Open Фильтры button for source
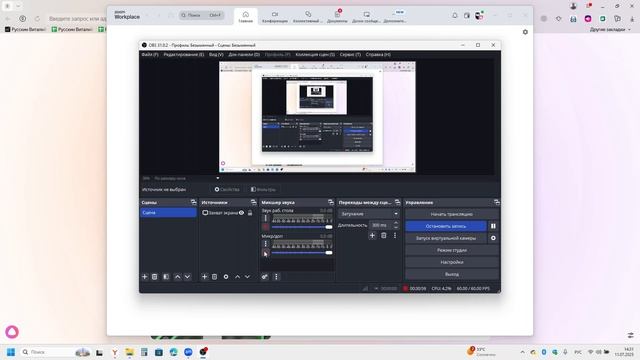The image size is (640, 360). coord(263,189)
